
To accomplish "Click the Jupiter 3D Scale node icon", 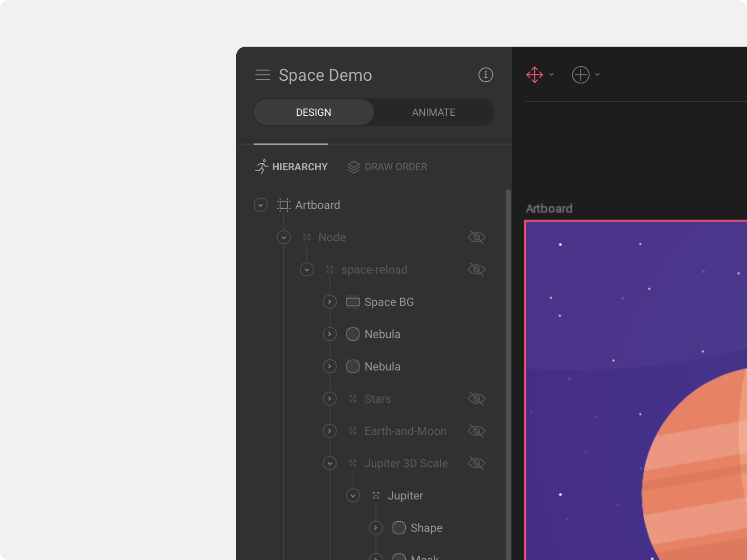I will click(x=353, y=463).
